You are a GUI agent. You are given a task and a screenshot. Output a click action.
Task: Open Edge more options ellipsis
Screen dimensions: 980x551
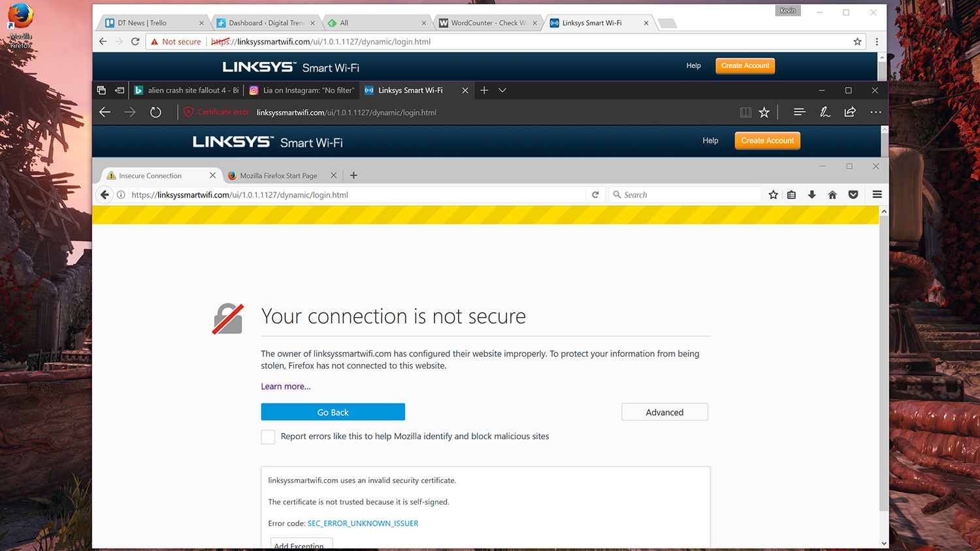pyautogui.click(x=875, y=112)
